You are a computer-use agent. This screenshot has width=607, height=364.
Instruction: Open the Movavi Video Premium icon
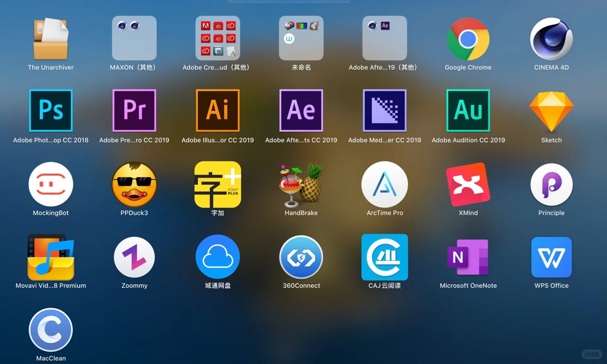[x=51, y=257]
